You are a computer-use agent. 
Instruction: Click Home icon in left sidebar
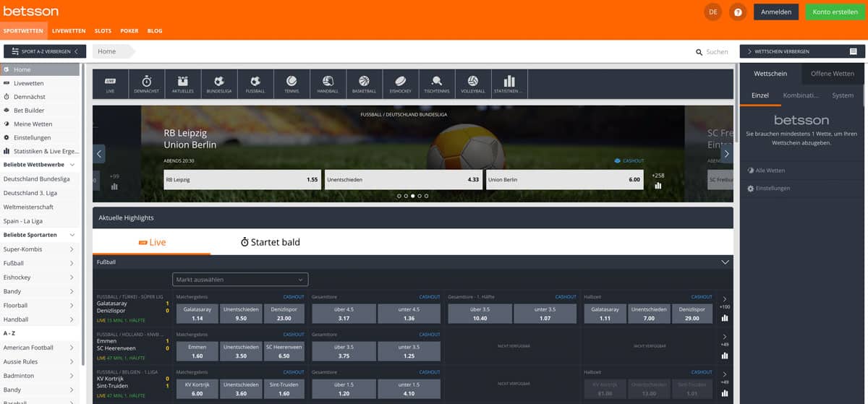click(7, 70)
